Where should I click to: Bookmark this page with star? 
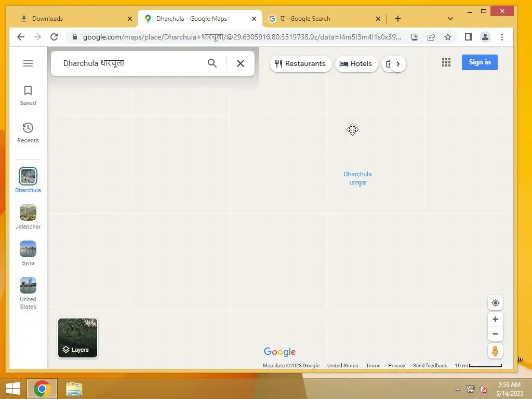[448, 37]
